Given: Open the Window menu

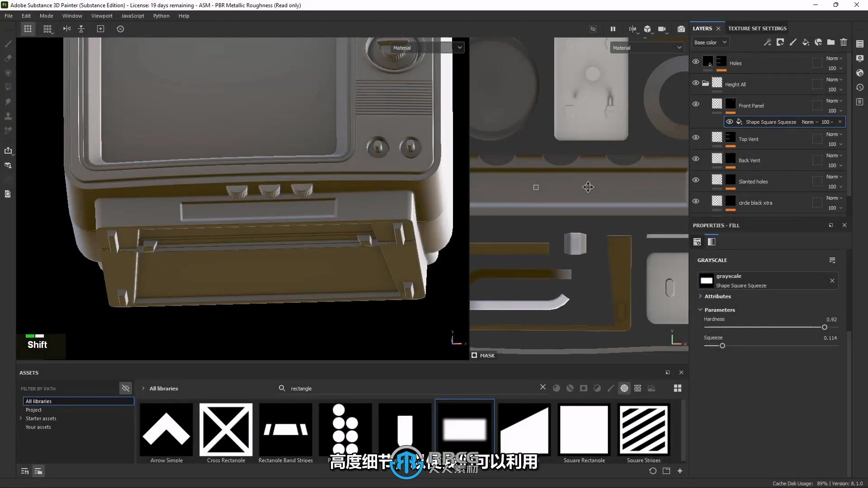Looking at the screenshot, I should [71, 15].
